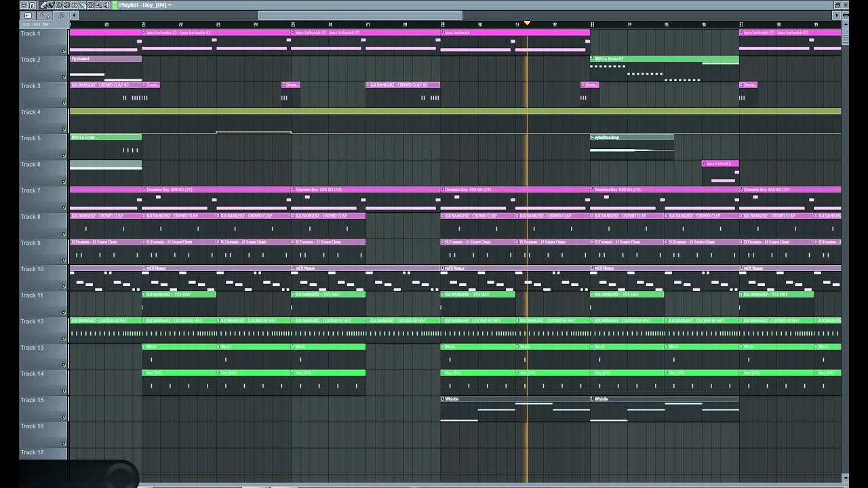868x488 pixels.
Task: Select the first TSS HAT clip on Track 11
Action: pos(178,294)
